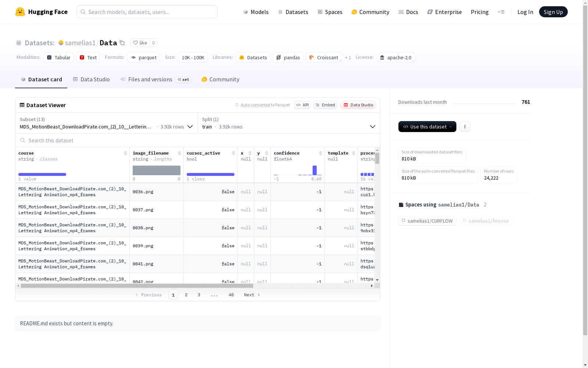Select the Datasets library tag

coord(253,57)
